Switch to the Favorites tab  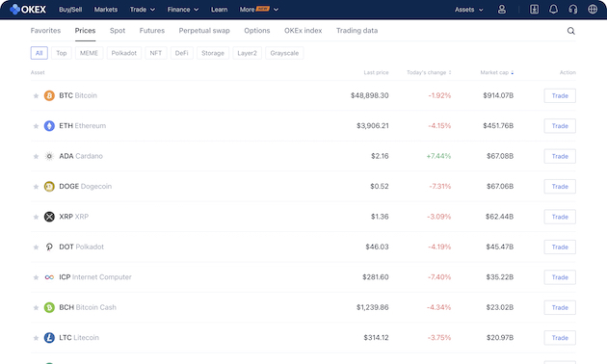click(45, 31)
